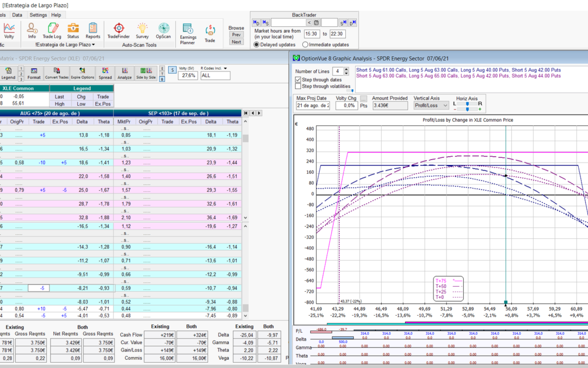Viewport: 588px width, 368px height.
Task: Edit market hours end 22:30 field
Action: click(x=337, y=34)
